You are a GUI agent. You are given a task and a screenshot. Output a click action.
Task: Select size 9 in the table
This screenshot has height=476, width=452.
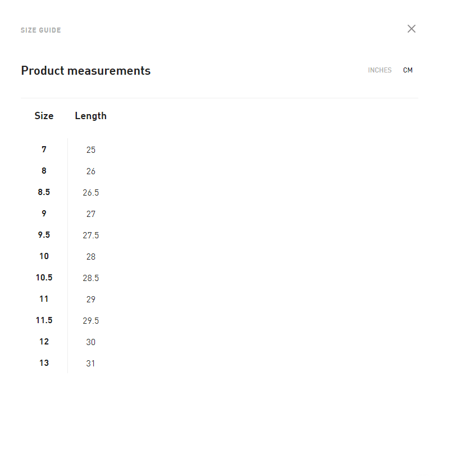44,214
